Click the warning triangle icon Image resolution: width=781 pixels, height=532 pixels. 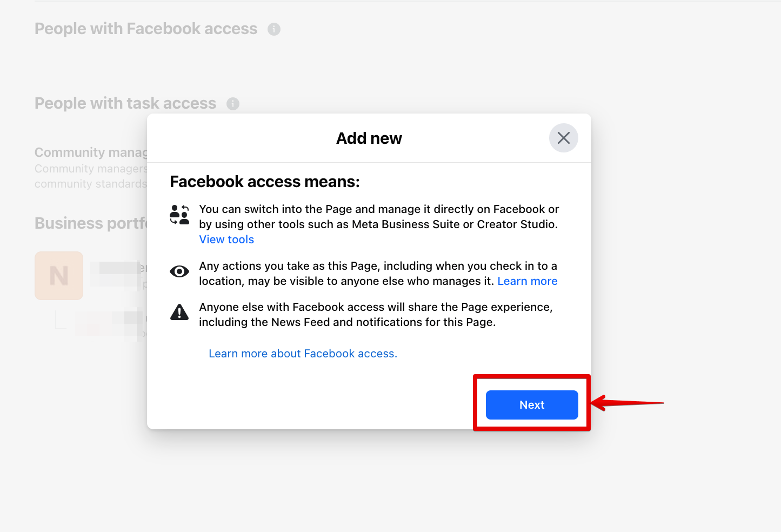coord(179,312)
